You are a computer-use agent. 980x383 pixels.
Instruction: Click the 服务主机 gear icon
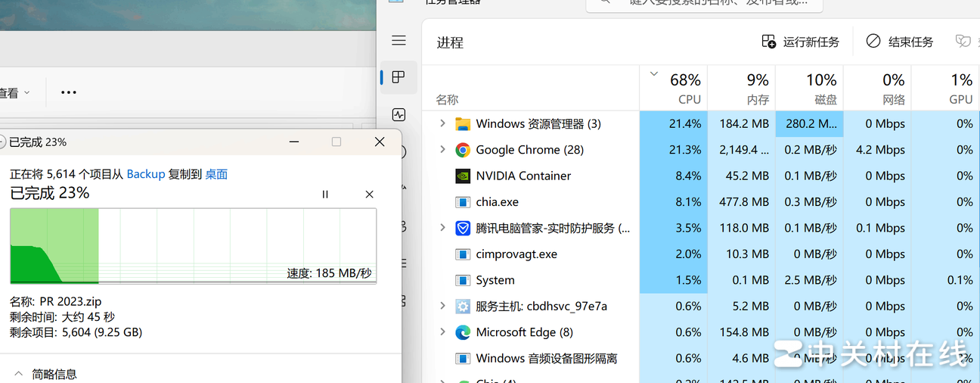click(463, 307)
